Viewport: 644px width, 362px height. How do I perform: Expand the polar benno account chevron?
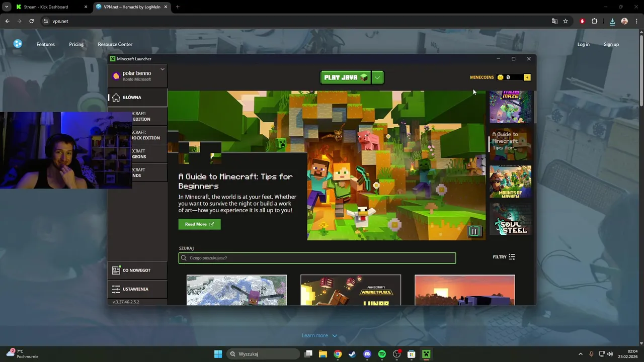tap(163, 69)
